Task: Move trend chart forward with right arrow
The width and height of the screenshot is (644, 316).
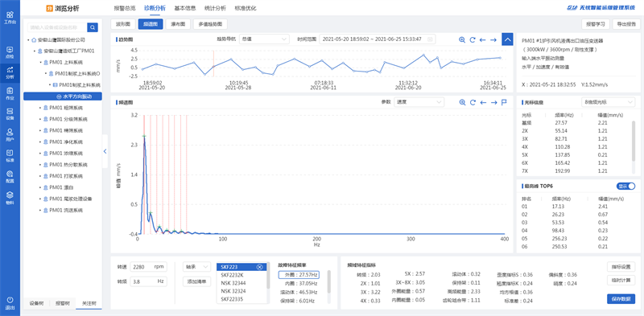Action: pyautogui.click(x=493, y=40)
